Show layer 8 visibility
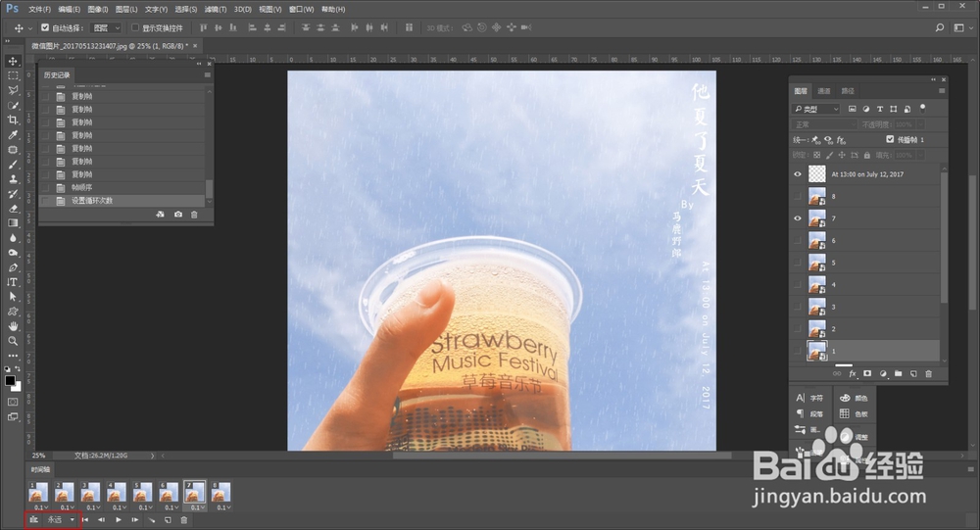This screenshot has height=530, width=980. point(798,196)
